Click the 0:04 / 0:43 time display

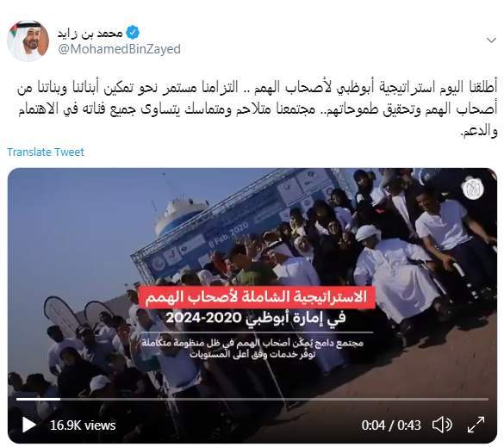click(x=391, y=425)
